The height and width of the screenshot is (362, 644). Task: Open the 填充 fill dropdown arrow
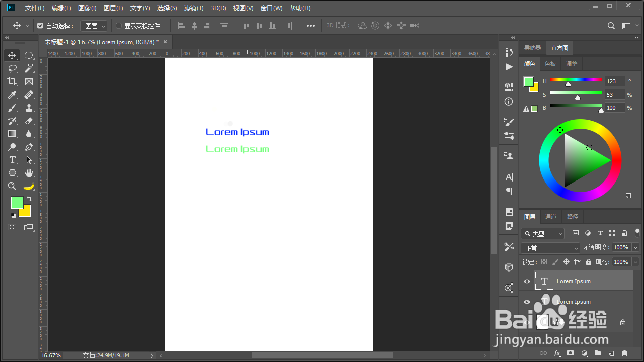tap(635, 262)
